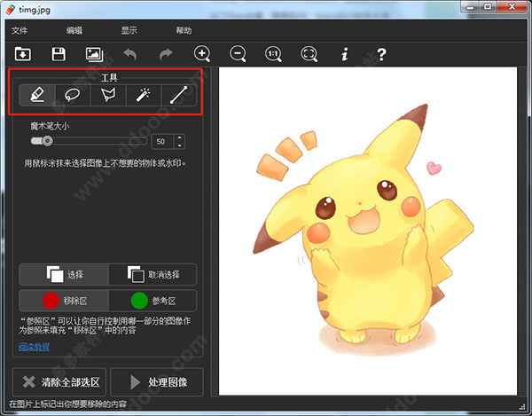
Task: Select the marker brush tool
Action: point(37,95)
